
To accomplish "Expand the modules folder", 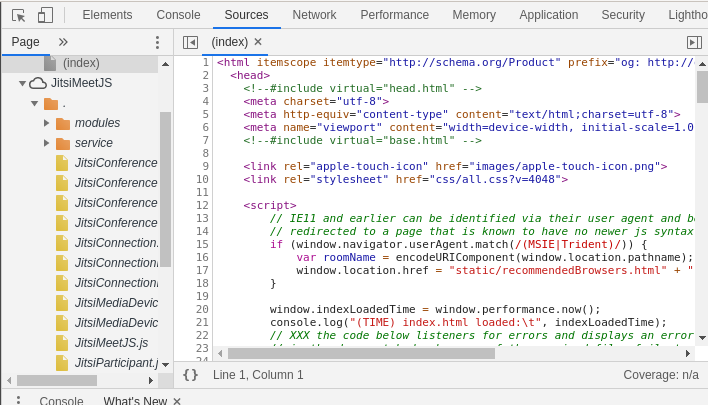I will click(46, 123).
